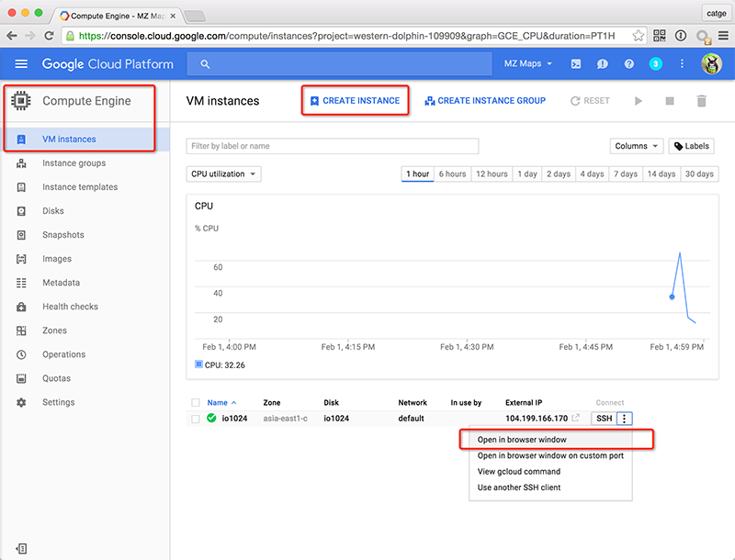This screenshot has height=560, width=735.
Task: Click the default network link
Action: [x=411, y=418]
